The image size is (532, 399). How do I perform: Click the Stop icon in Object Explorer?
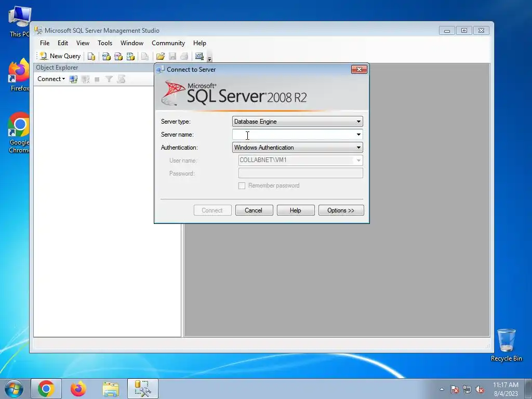[97, 79]
